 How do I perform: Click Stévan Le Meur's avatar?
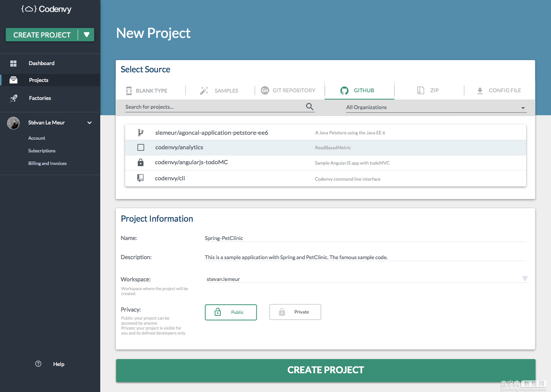point(13,123)
